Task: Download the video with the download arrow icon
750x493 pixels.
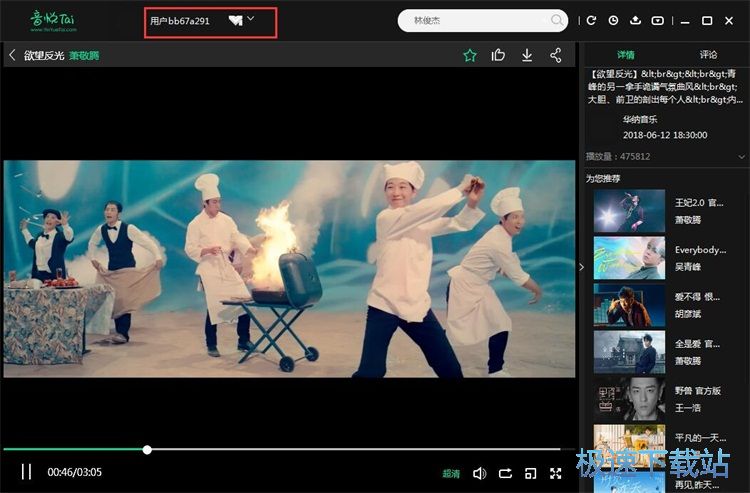Action: tap(527, 55)
